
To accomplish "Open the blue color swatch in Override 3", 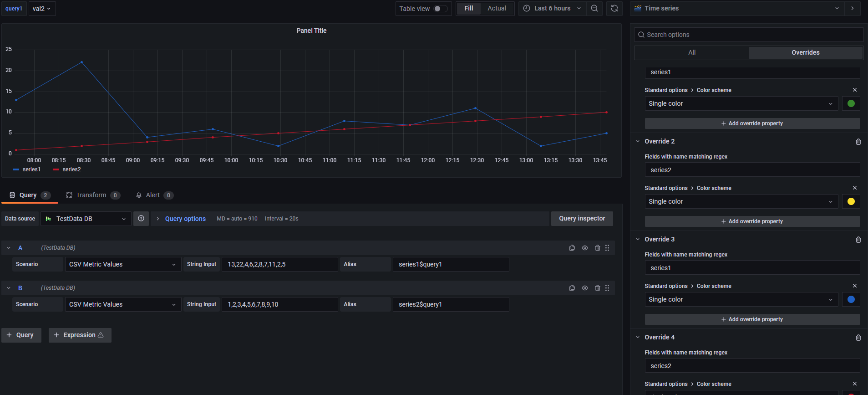I will click(x=851, y=299).
